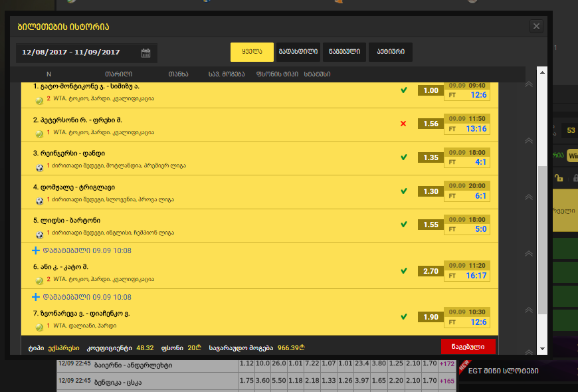The height and width of the screenshot is (392, 578).
Task: Click the თარიღი column header
Action: tap(119, 74)
